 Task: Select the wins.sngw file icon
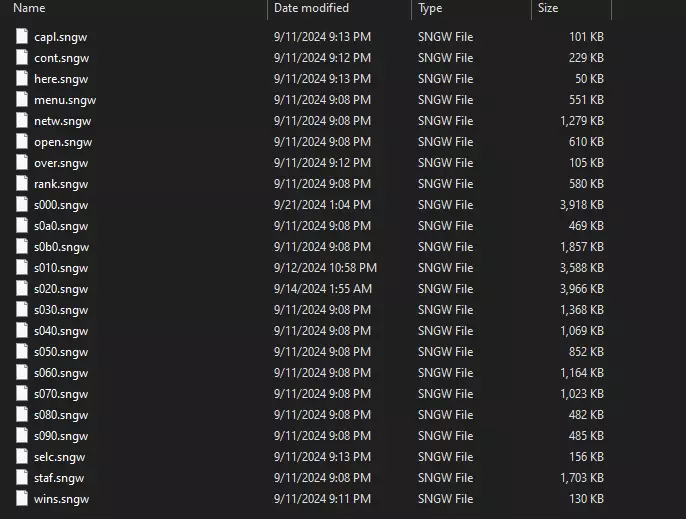coord(23,499)
